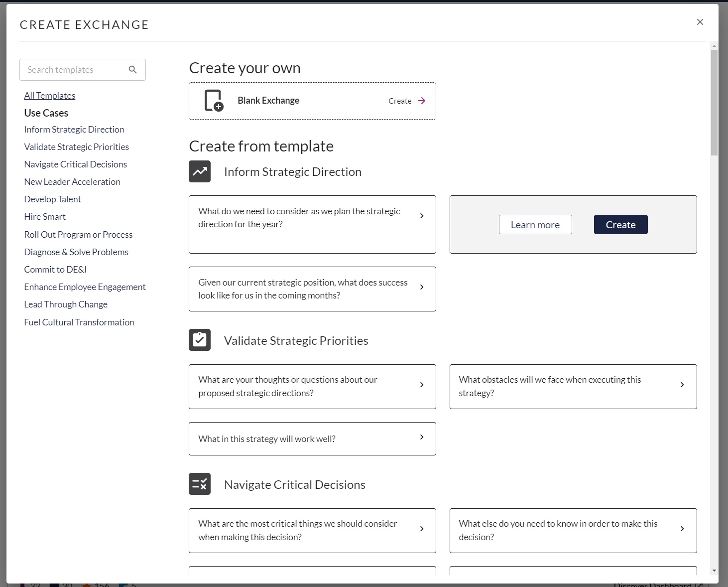Select Develop Talent use case

click(x=53, y=199)
